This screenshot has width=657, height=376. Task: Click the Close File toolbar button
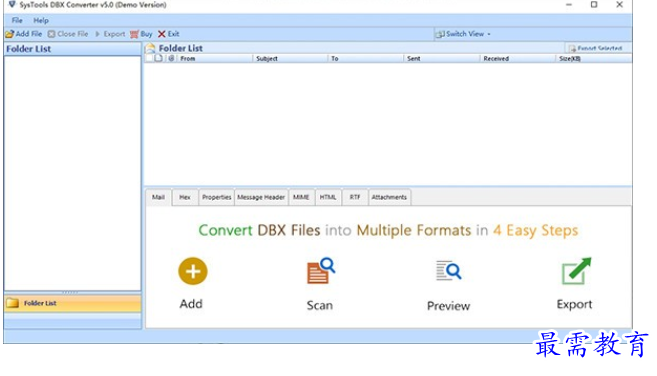pos(68,34)
